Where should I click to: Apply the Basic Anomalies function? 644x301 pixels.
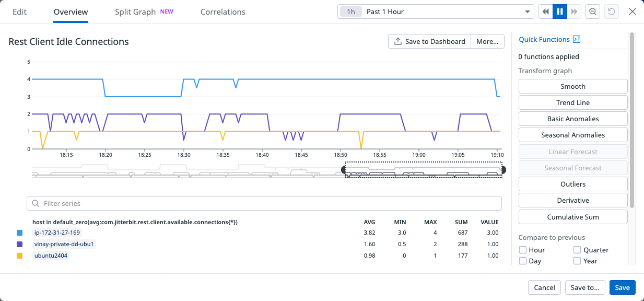572,119
